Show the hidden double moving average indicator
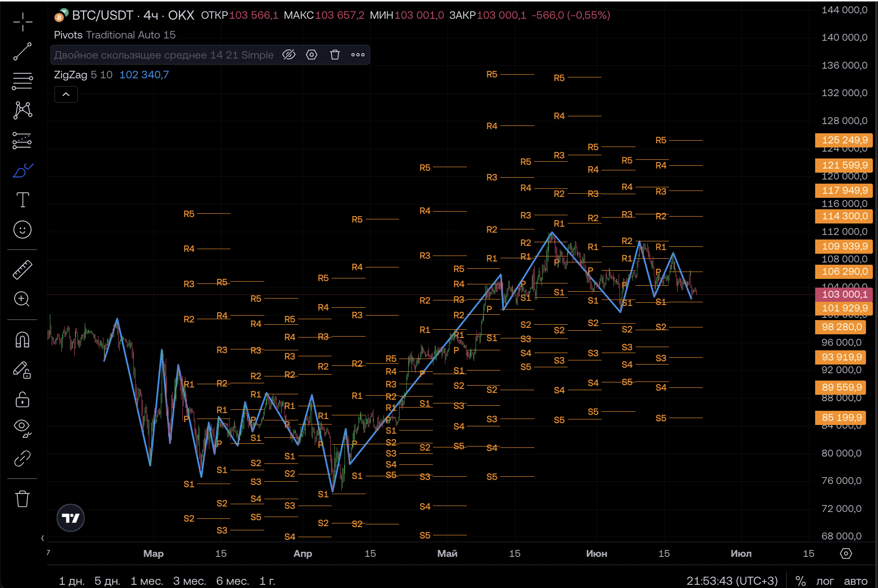The width and height of the screenshot is (878, 588). click(x=289, y=55)
